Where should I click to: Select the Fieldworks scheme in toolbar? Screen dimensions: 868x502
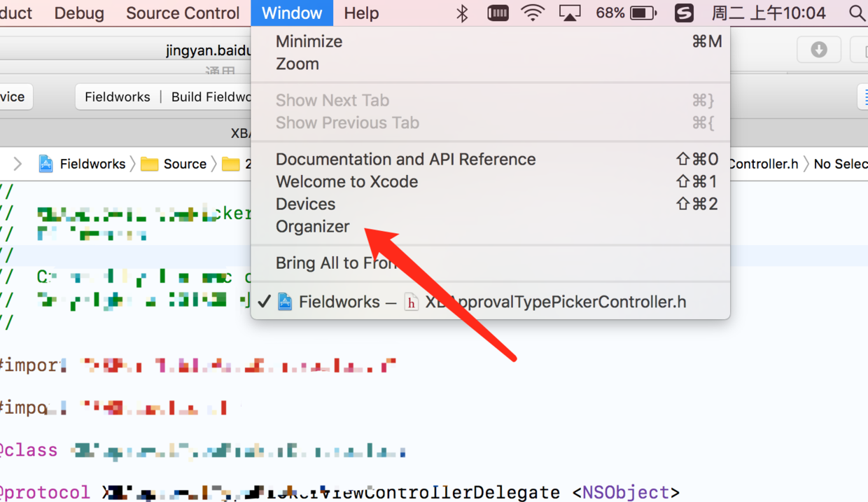(118, 97)
